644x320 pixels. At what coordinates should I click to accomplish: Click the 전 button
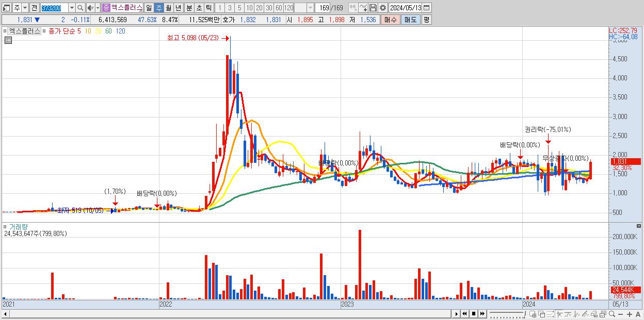[x=34, y=8]
